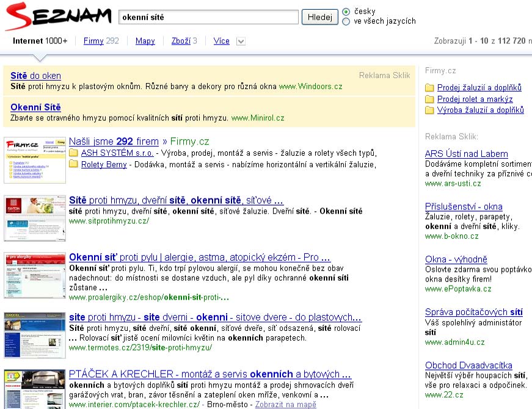Click folder icon next to ASH SYSTÉM s.r.o.
The image size is (532, 409).
tap(73, 153)
